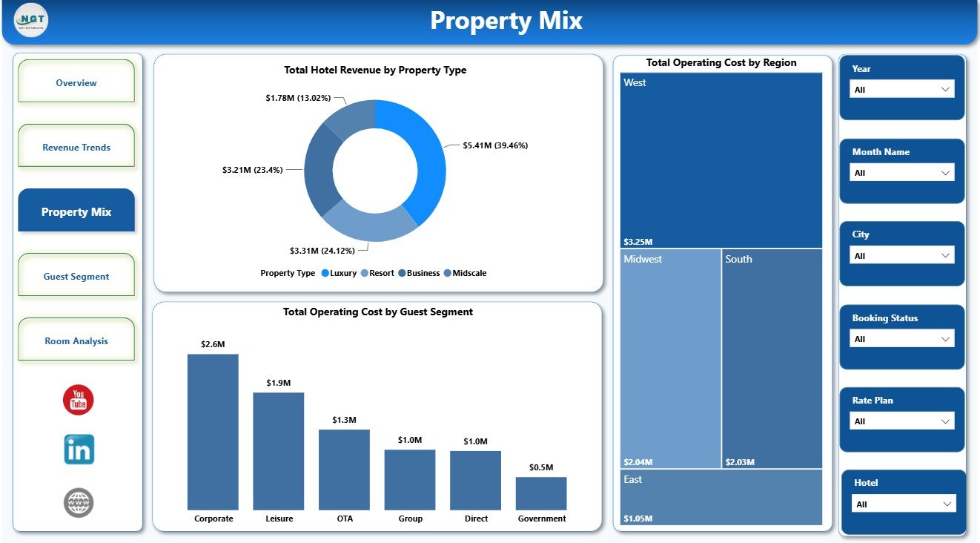Click the '$5.41M (39.46%)' data label
Screen dimensions: 980x543
(495, 145)
